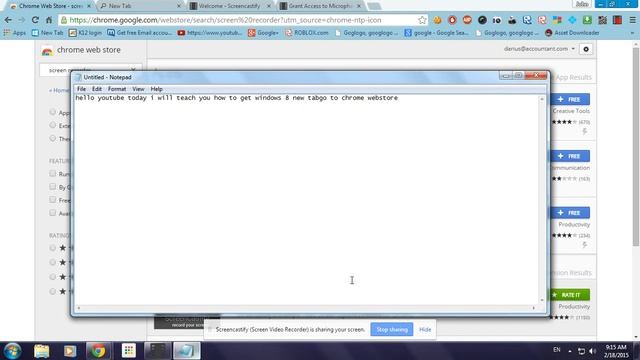Tick the Available for Android checkbox
This screenshot has height=360, width=640.
coord(53,213)
